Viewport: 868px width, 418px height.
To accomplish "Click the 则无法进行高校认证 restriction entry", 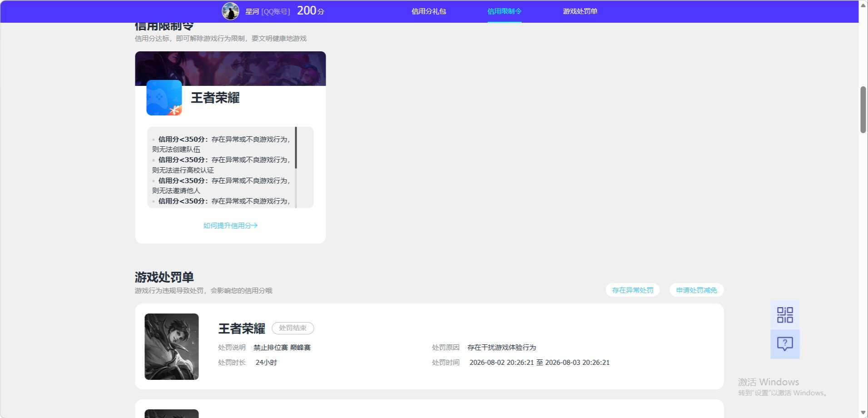I will tap(183, 170).
